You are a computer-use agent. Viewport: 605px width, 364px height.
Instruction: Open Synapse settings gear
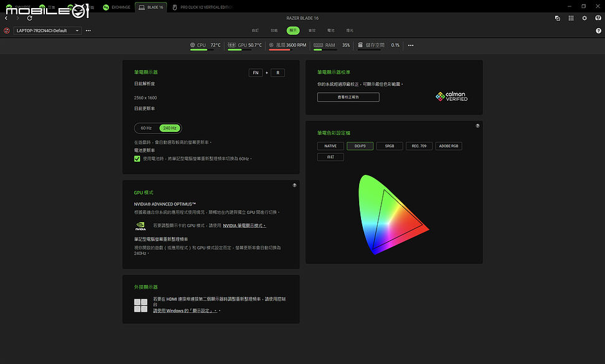point(584,18)
